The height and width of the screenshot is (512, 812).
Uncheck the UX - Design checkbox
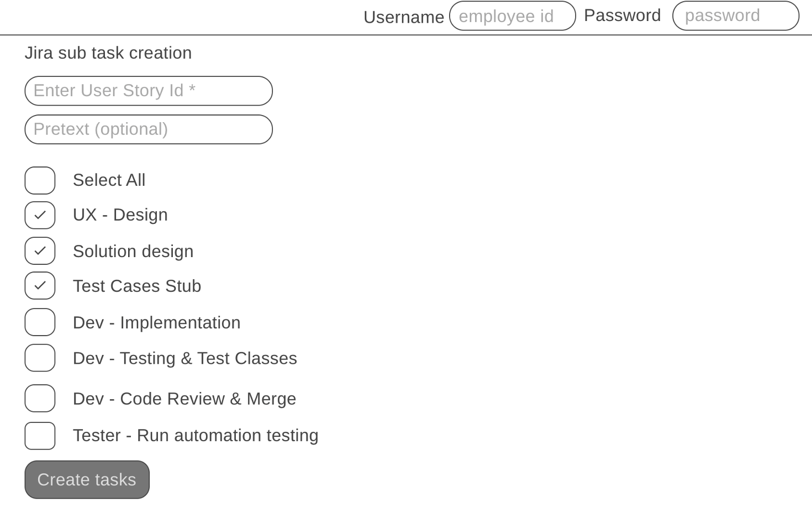point(39,215)
